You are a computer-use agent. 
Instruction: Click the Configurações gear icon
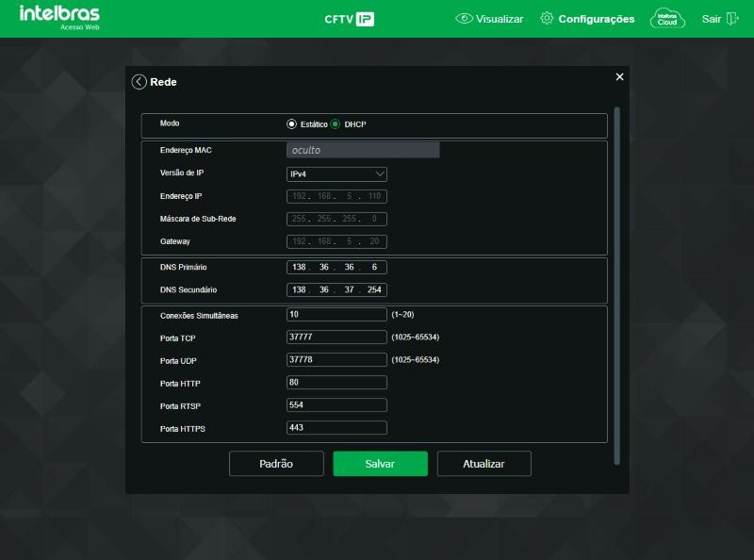(x=547, y=18)
